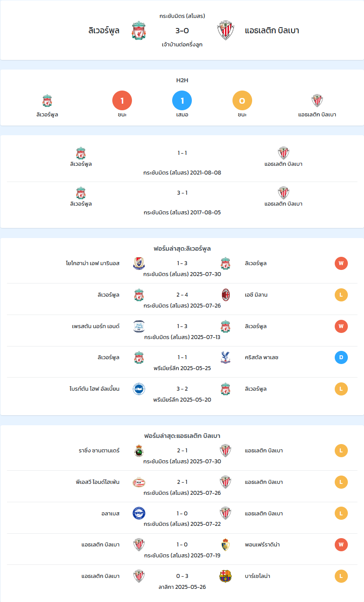
Task: Click the Barcelona crest in La Liga match
Action: pos(225,576)
